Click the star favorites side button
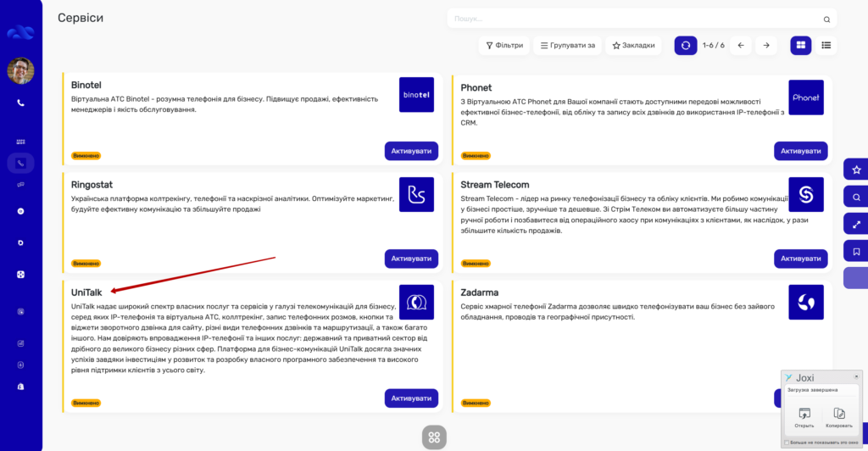Viewport: 868px width, 451px height. click(856, 170)
